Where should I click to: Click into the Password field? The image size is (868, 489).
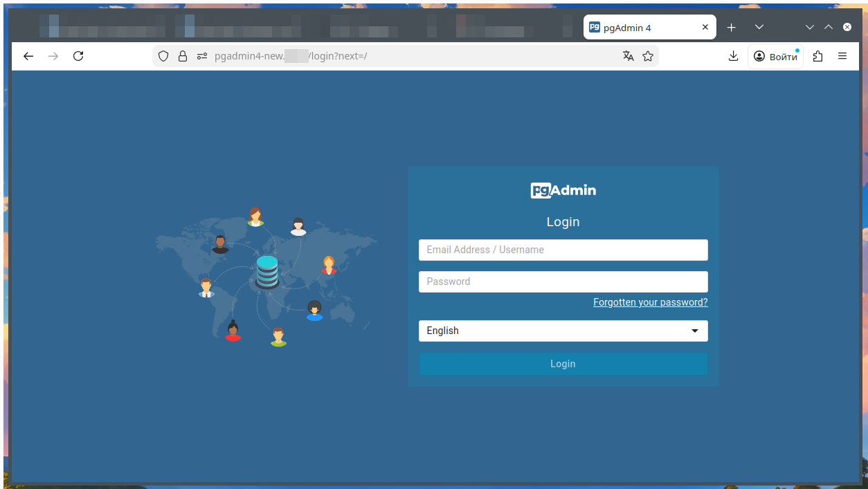tap(563, 282)
